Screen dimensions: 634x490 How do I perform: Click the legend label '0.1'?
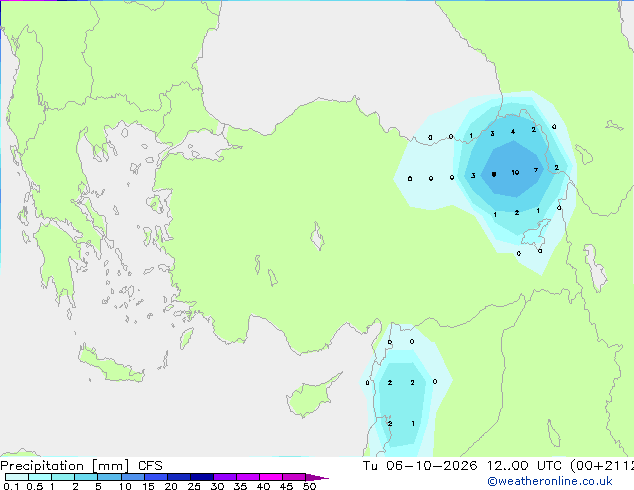pos(11,486)
